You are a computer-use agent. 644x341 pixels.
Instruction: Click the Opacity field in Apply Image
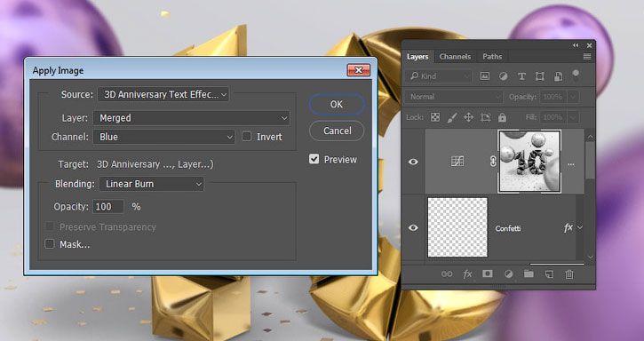(108, 206)
